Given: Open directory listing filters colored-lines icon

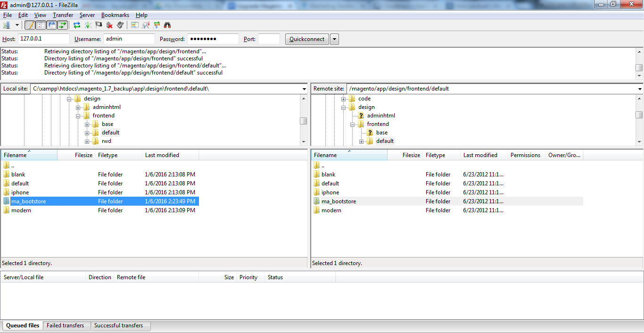Looking at the screenshot, I should [x=135, y=25].
